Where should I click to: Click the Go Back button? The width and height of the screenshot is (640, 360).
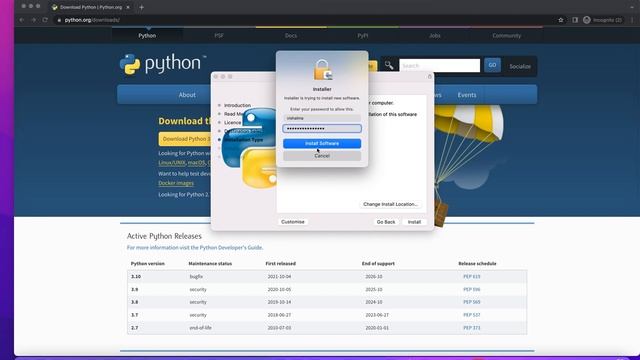pos(386,222)
